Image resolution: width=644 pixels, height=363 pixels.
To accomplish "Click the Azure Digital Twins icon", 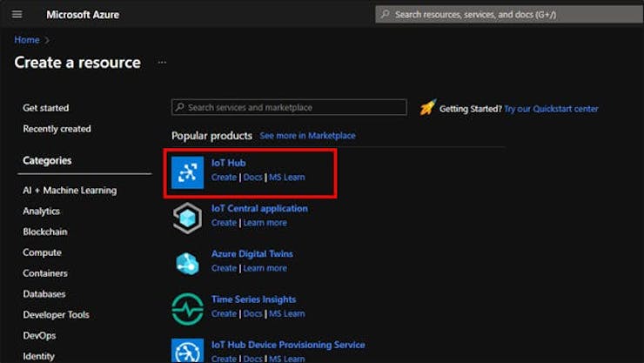I will coord(187,264).
